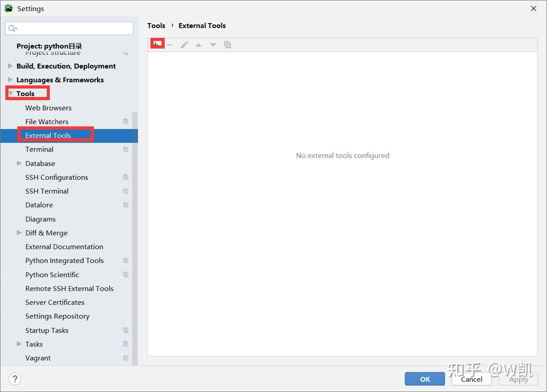
Task: Open SSH Configurations settings
Action: (x=57, y=177)
